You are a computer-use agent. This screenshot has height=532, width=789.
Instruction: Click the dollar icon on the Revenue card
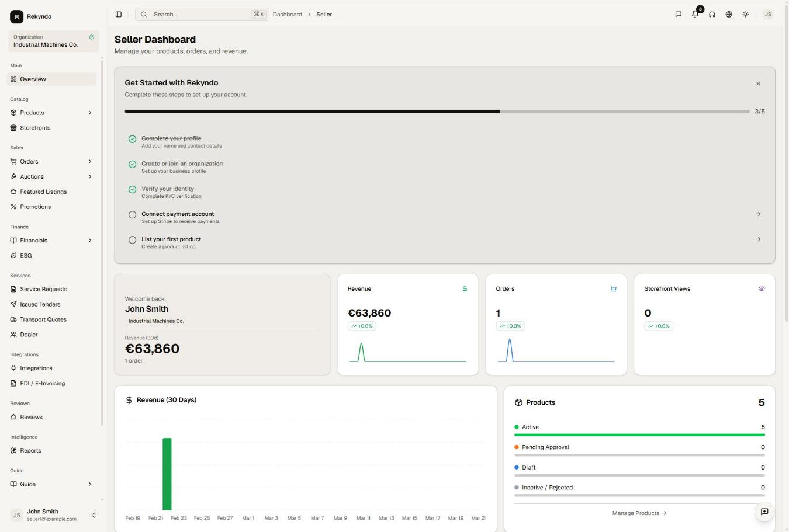coord(465,288)
